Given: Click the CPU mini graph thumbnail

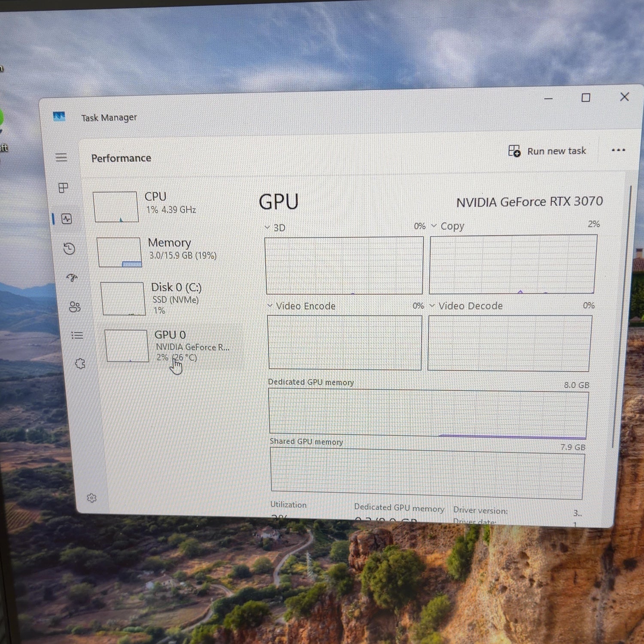Looking at the screenshot, I should pos(116,207).
